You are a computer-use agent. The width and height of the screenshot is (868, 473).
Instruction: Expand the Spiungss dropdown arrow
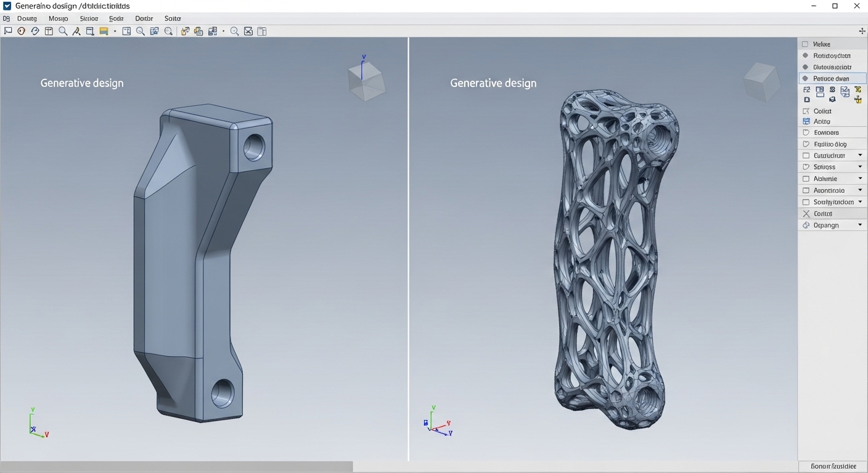coord(860,167)
